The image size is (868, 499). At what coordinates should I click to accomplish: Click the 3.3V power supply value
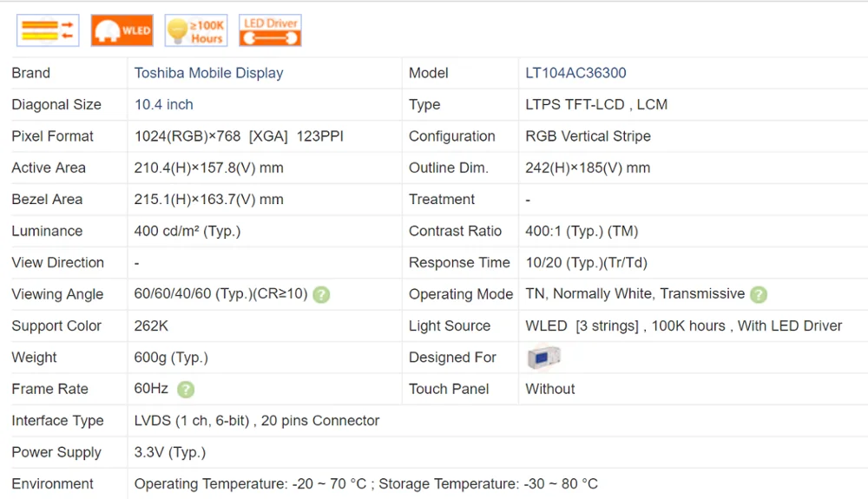click(170, 452)
